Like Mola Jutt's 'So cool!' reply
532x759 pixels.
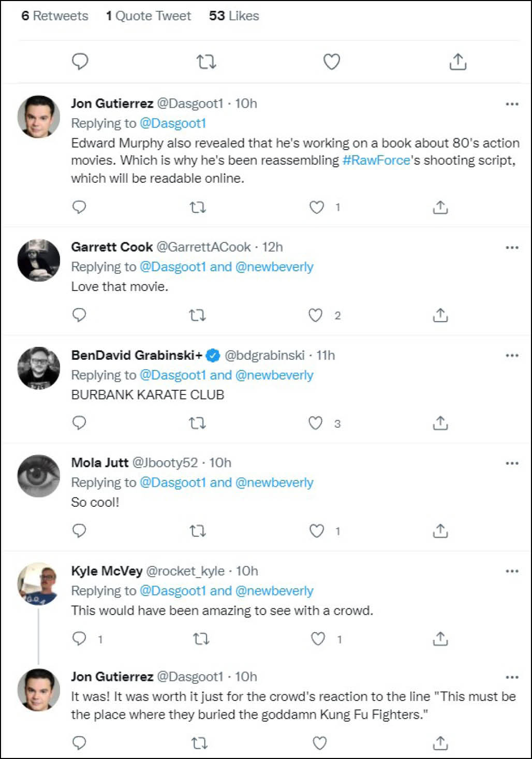317,531
